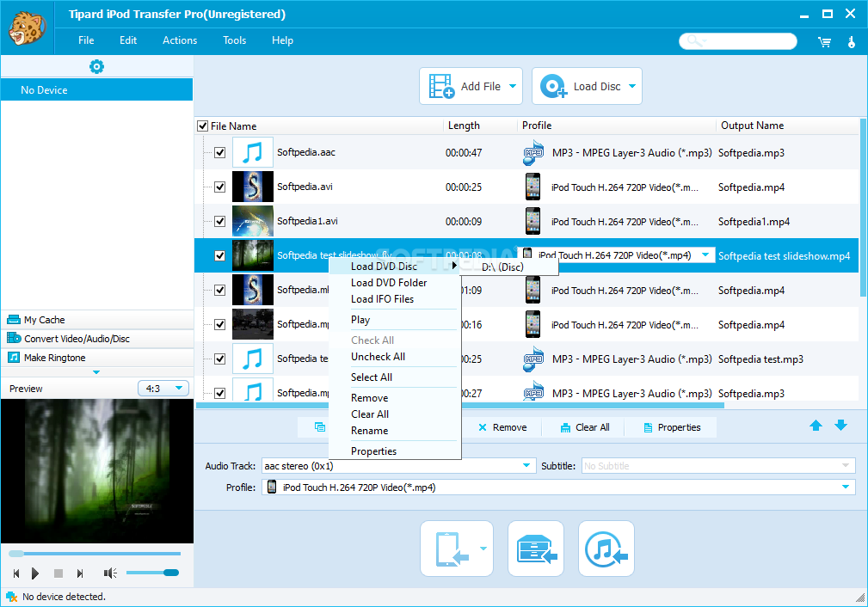The image size is (868, 607).
Task: Open the Help menu
Action: (x=282, y=40)
